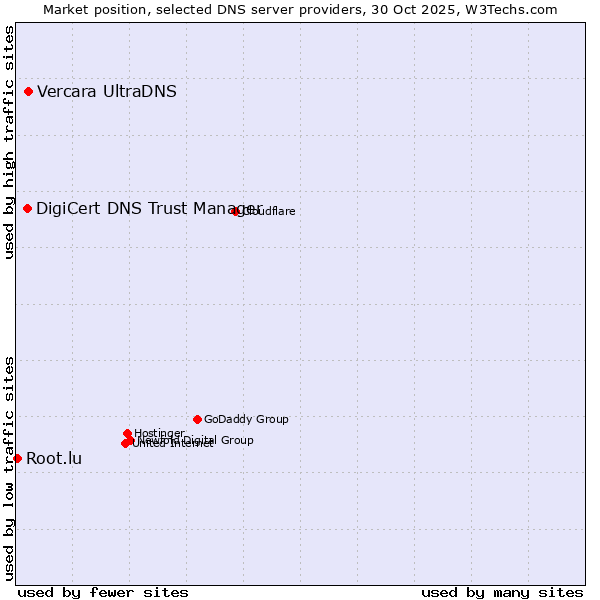The width and height of the screenshot is (600, 600).
Task: Click the "used by high traffic sites" axis label
Action: (9, 142)
